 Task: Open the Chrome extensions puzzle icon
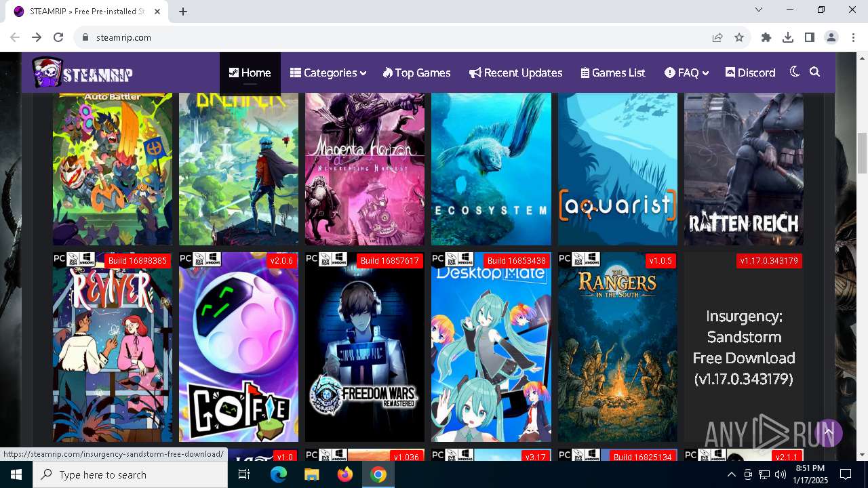(766, 37)
